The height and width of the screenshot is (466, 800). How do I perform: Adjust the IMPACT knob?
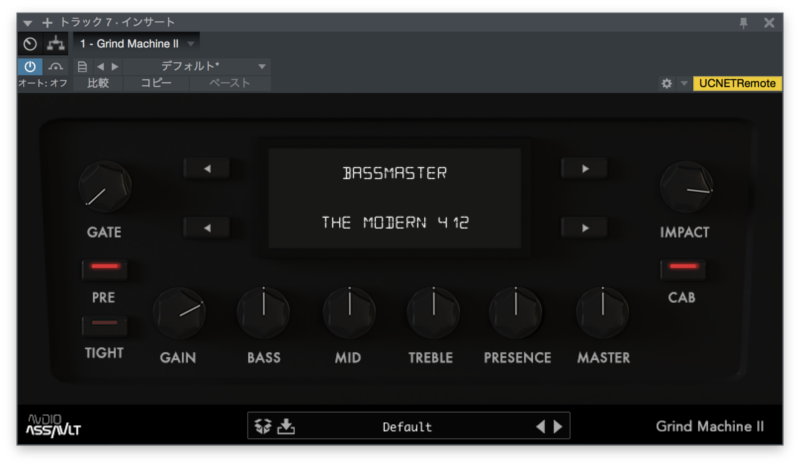[686, 187]
